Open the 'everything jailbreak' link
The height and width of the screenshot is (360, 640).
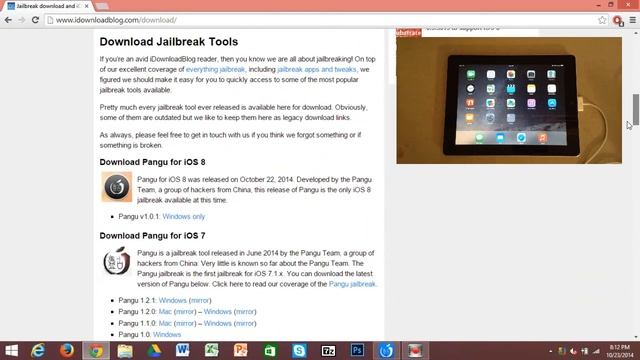tap(216, 69)
